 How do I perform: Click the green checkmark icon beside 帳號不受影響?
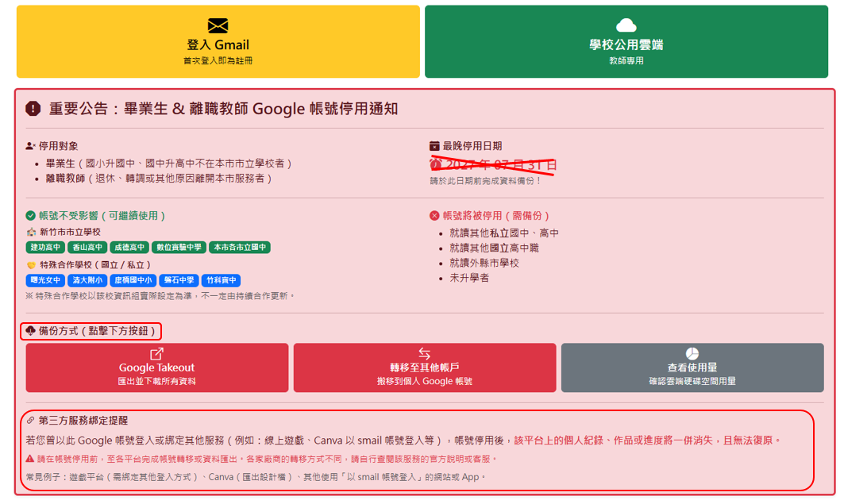coord(31,216)
